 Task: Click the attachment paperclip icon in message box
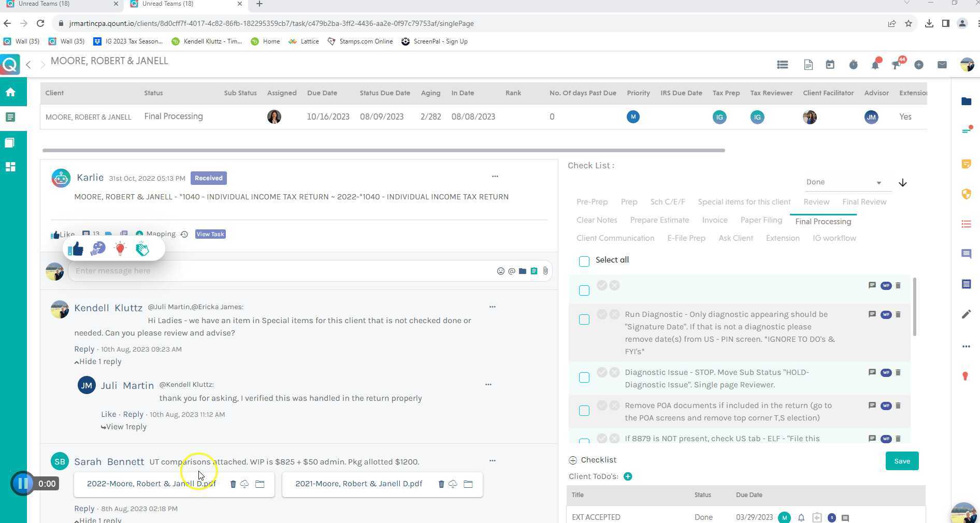[545, 271]
